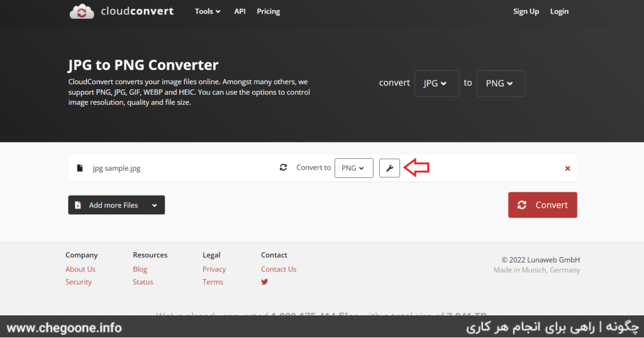Screen dimensions: 644x338
Task: Click the Made in Munich, Germany text
Action: tap(537, 270)
